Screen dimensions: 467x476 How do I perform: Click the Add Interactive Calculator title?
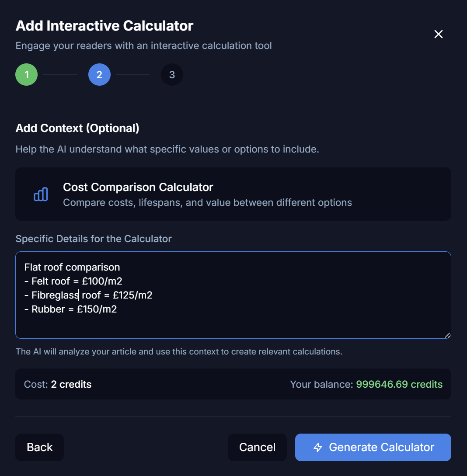pyautogui.click(x=105, y=26)
